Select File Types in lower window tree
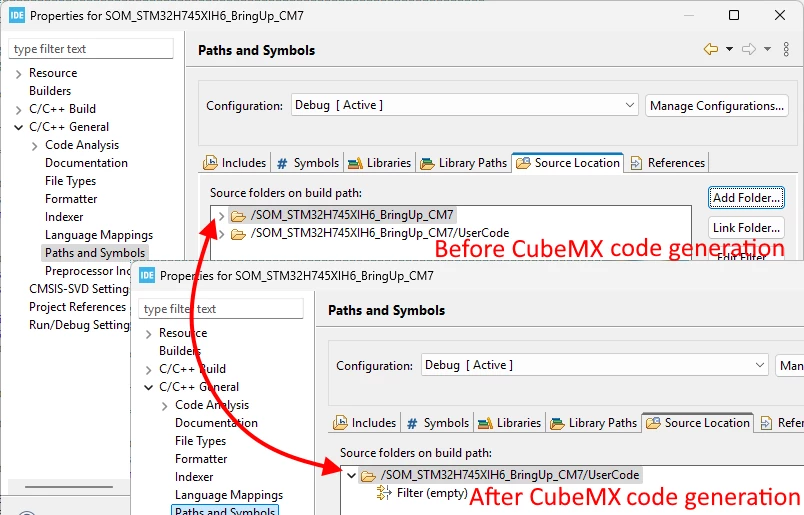Screen dimensions: 804x515 200,441
